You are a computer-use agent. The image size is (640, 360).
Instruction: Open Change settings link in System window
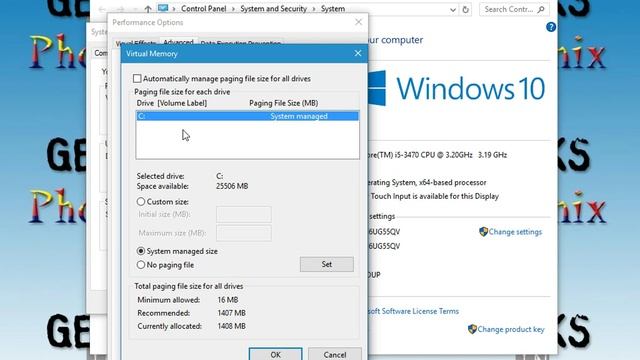(x=515, y=232)
